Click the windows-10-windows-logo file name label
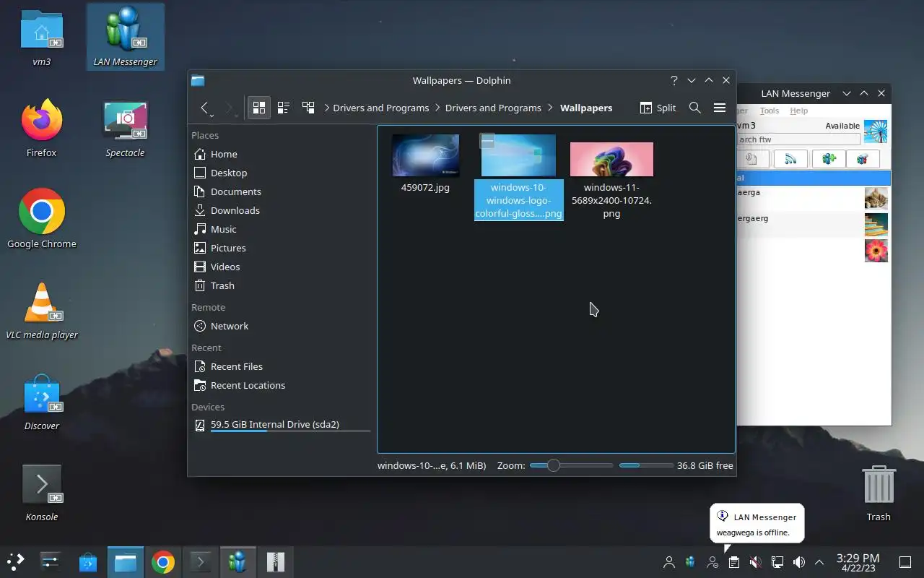 pos(518,200)
